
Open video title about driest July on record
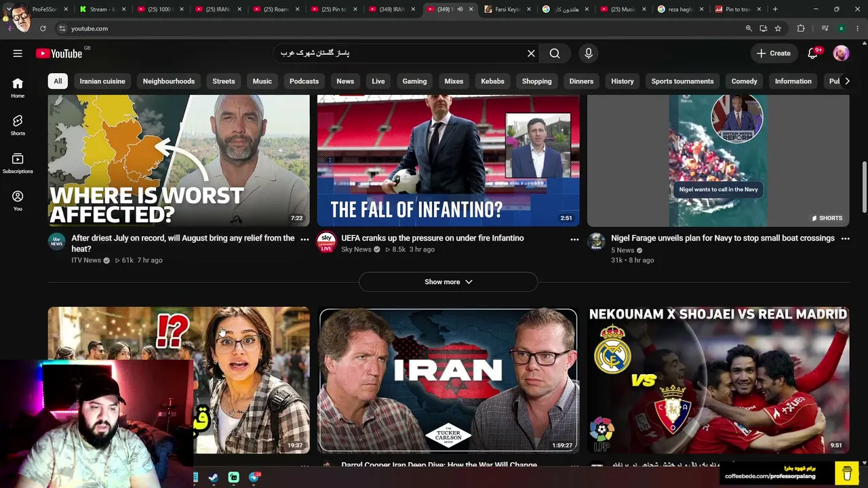click(183, 243)
